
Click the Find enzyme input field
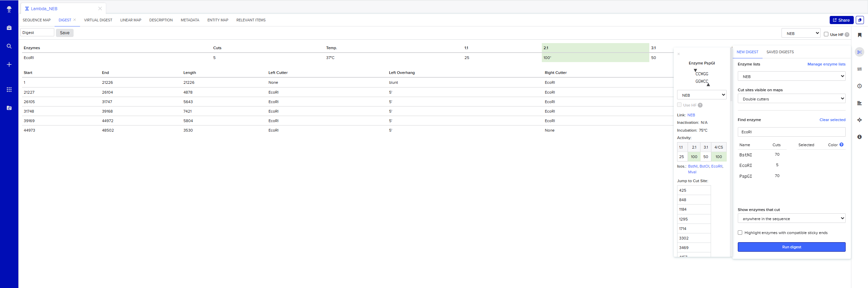pyautogui.click(x=791, y=132)
